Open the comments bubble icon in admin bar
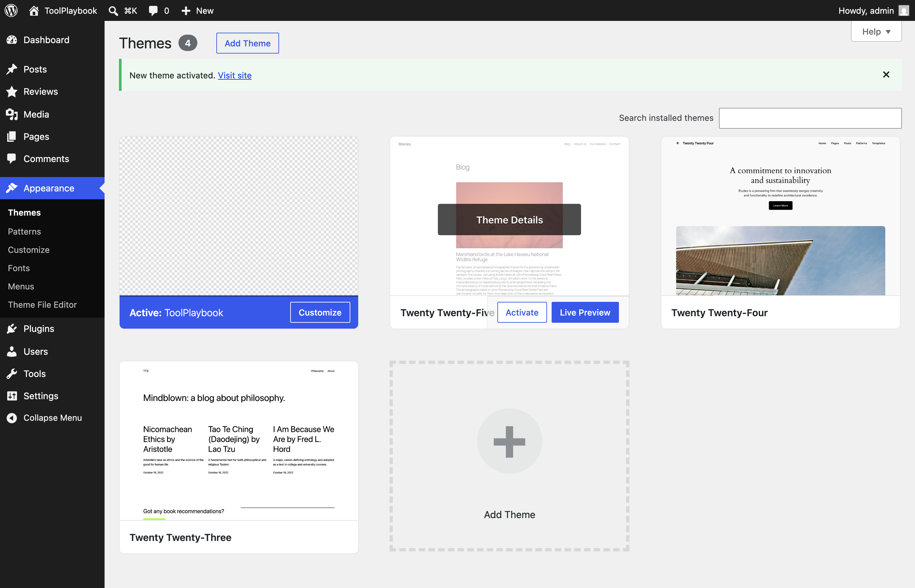The height and width of the screenshot is (588, 915). 153,11
